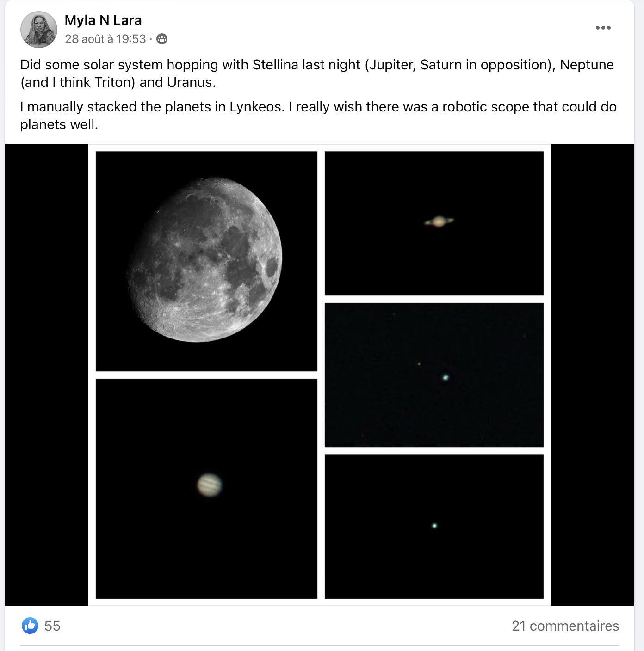The image size is (644, 651).
Task: Click the black left margin of the photo
Action: (x=46, y=375)
